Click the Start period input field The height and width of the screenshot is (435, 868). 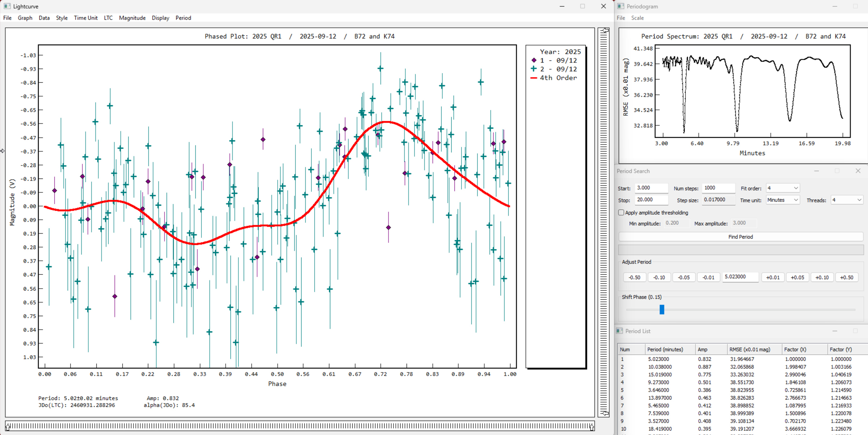(651, 188)
